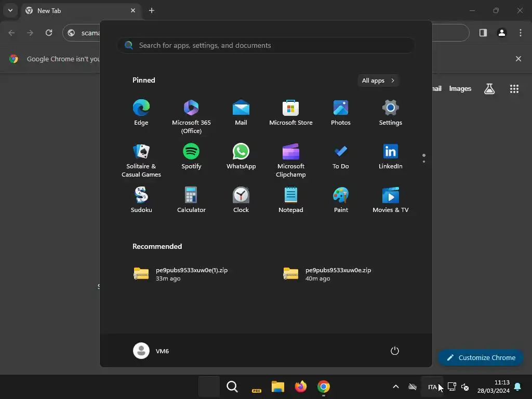Launch Microsoft 365 (Office)
Screen dimensions: 532x399
(x=191, y=117)
